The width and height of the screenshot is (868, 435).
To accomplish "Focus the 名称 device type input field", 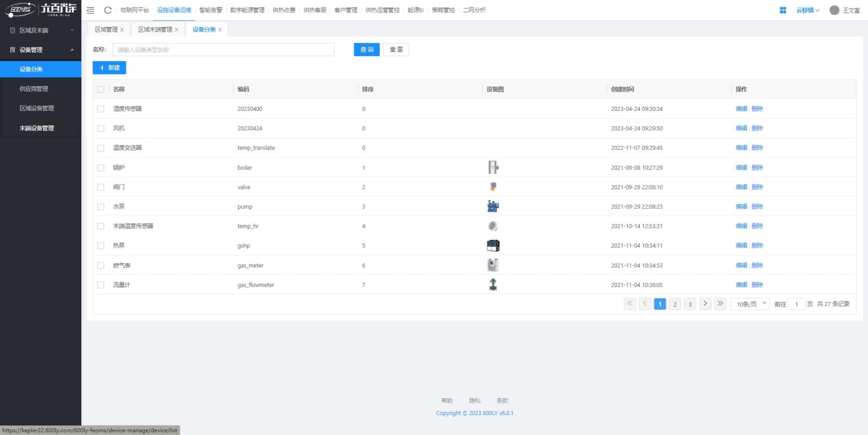I will (x=223, y=50).
